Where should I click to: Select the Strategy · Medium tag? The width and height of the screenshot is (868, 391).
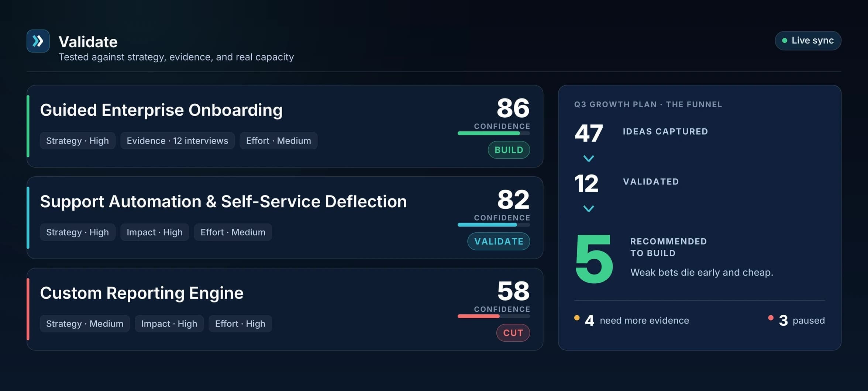click(85, 323)
